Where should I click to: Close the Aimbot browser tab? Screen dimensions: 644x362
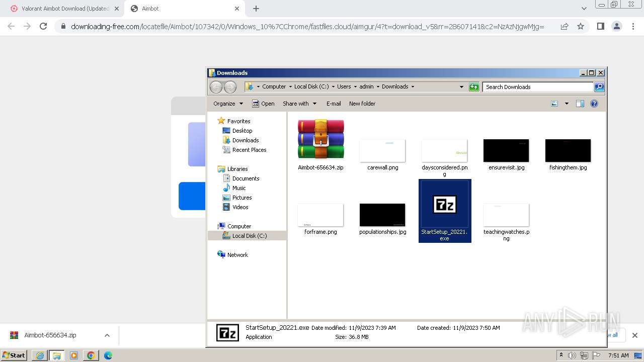[x=237, y=9]
